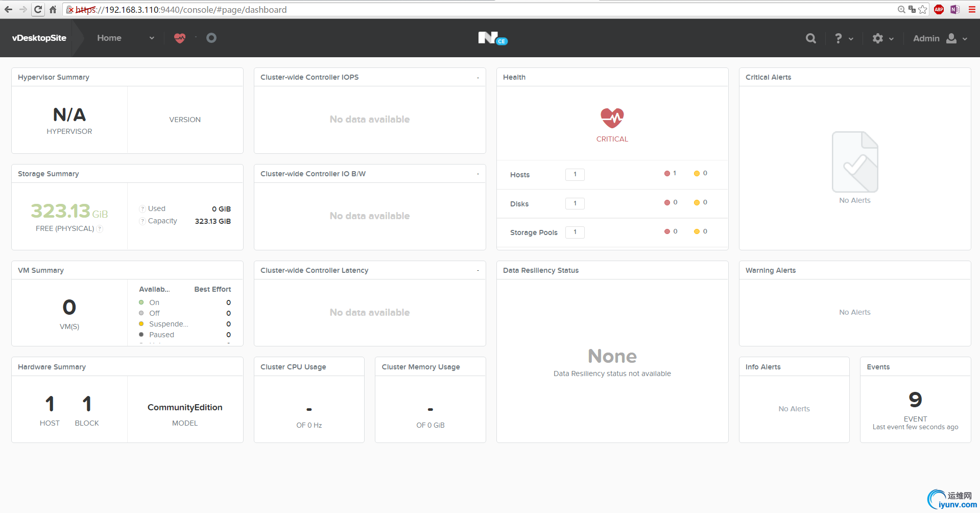
Task: Open the search magnifier in header
Action: (810, 38)
